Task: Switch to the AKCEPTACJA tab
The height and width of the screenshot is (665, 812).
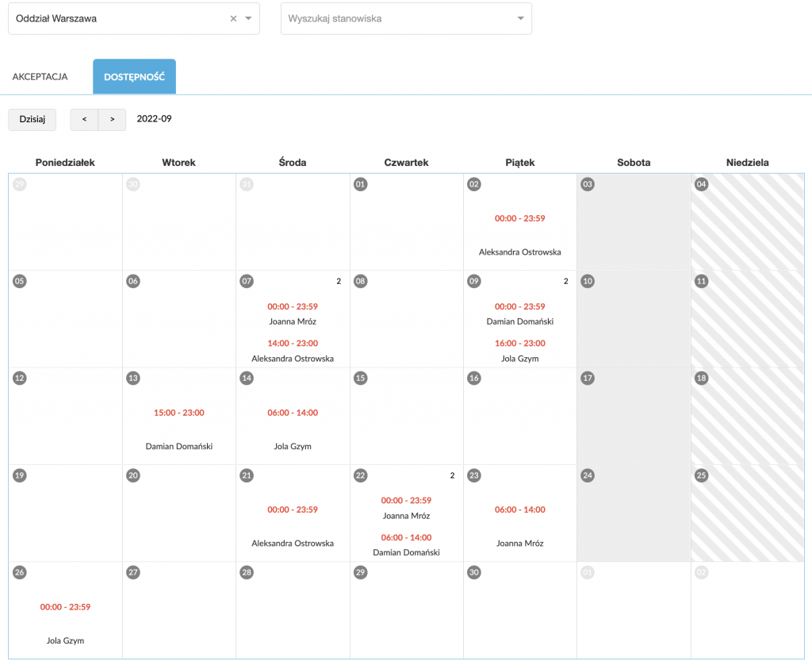Action: click(x=40, y=77)
